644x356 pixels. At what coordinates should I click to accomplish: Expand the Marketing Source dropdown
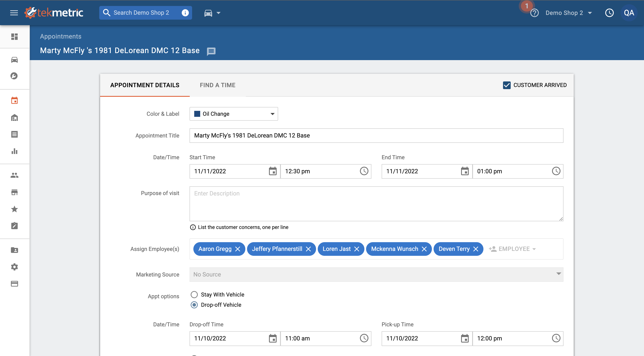click(376, 274)
